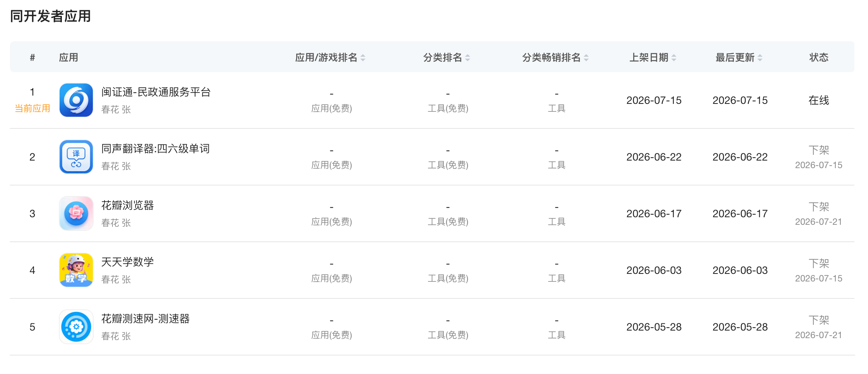Image resolution: width=868 pixels, height=374 pixels.
Task: Sort by 分类排名 arrow icon
Action: [468, 58]
